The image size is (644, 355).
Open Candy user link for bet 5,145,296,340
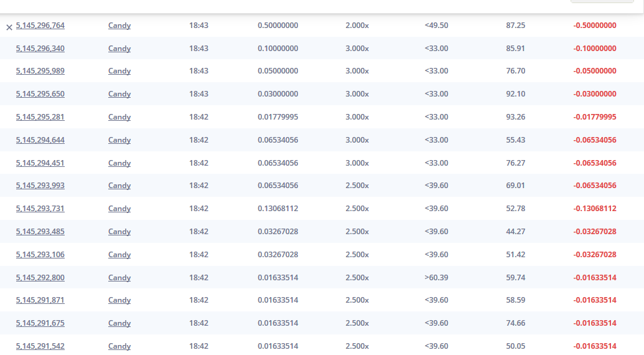coord(119,49)
